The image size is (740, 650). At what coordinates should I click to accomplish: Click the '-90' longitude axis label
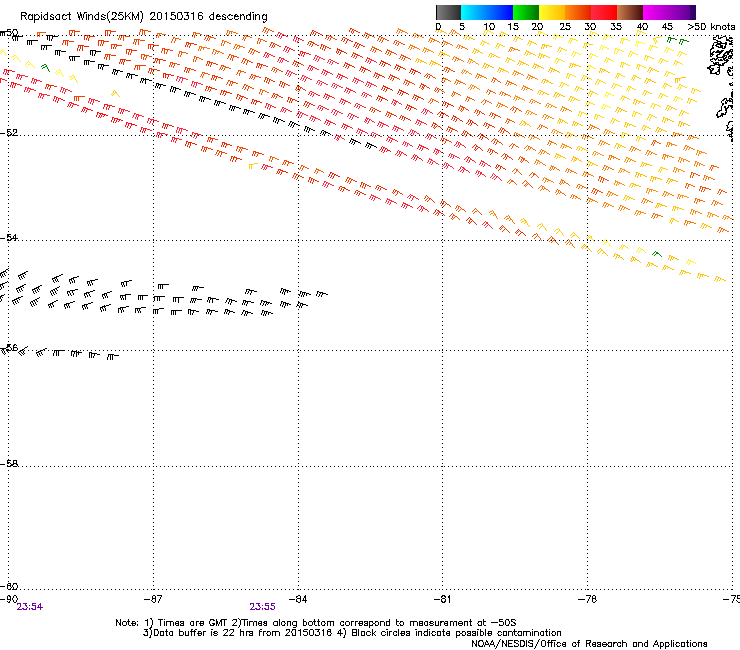(x=9, y=599)
